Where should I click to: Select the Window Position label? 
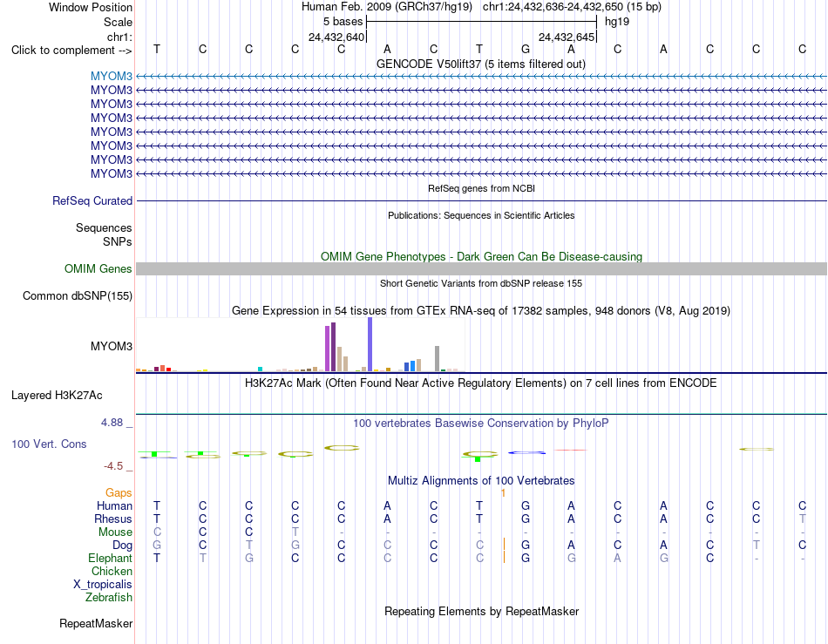pyautogui.click(x=91, y=7)
